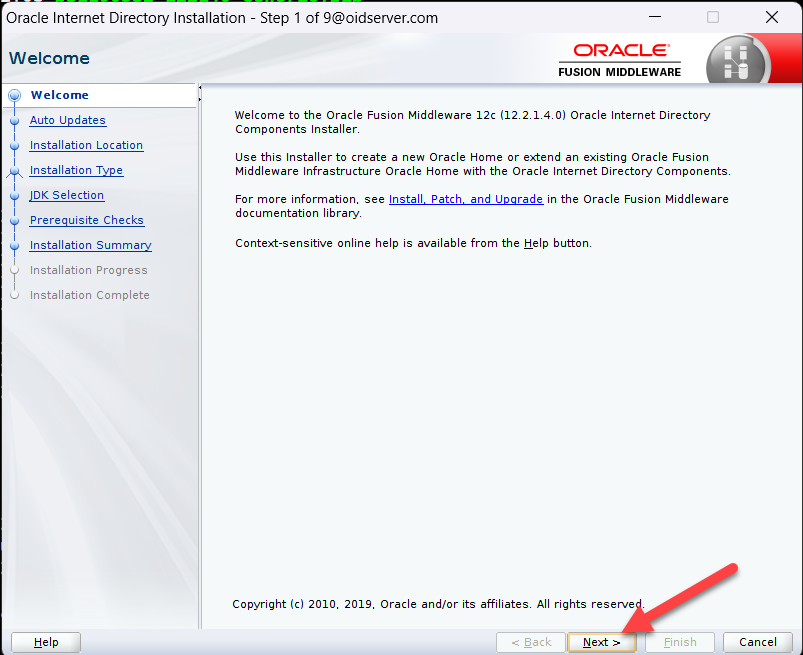Open the Installation Location step

(x=86, y=145)
